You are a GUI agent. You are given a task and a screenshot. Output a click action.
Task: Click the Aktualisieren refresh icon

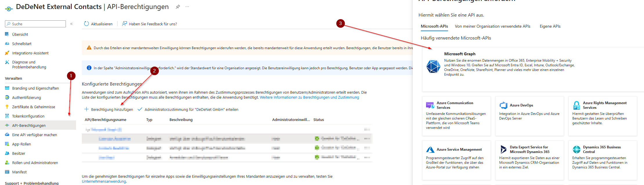tap(86, 24)
